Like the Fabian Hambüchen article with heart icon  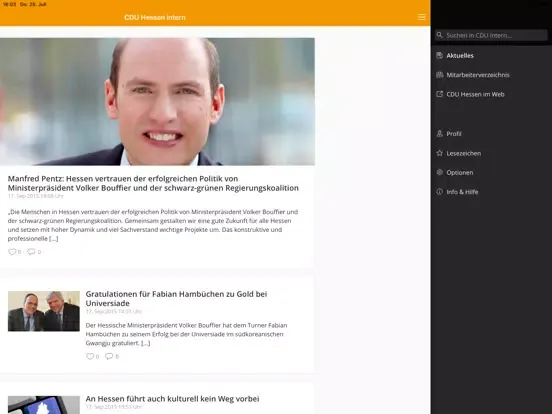tap(90, 356)
